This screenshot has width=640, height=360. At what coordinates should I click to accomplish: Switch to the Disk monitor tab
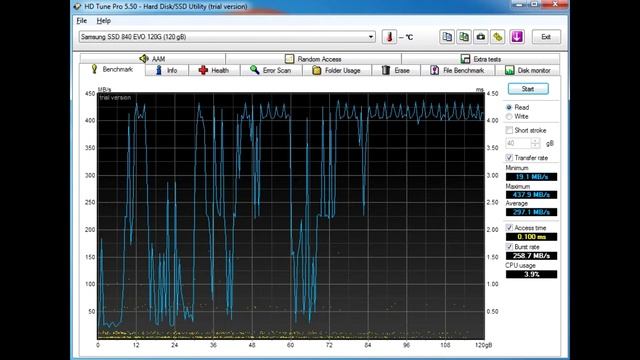527,70
